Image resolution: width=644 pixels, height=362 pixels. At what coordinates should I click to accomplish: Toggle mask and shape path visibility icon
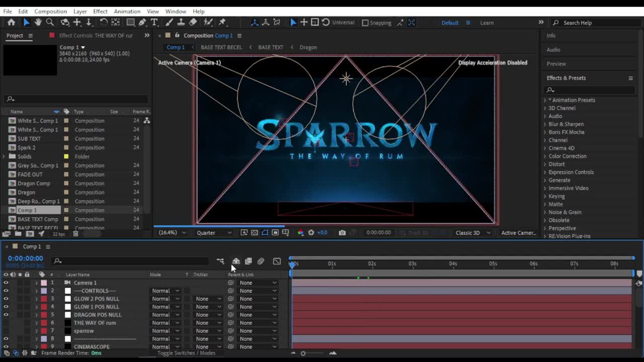[265, 232]
